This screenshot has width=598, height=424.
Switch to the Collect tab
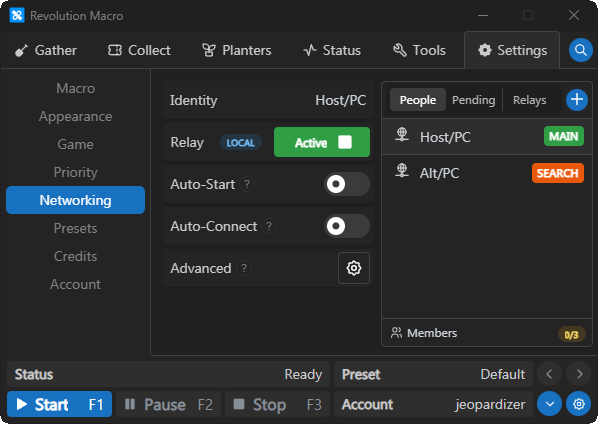point(139,50)
